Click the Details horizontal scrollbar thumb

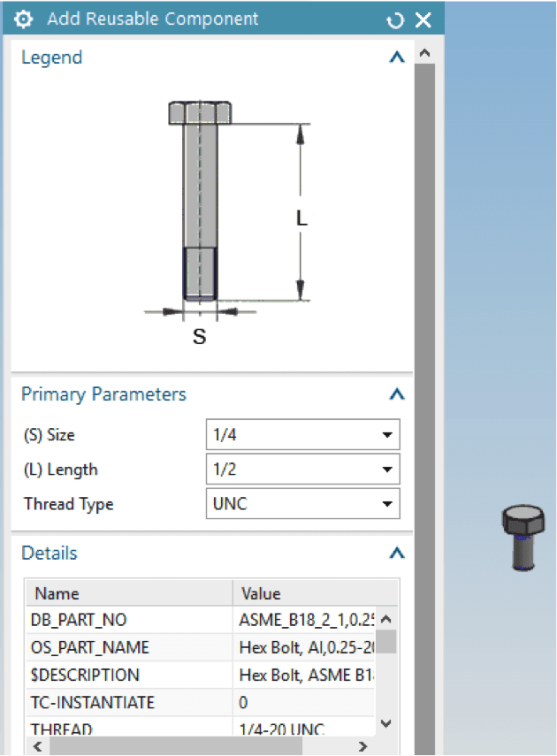[x=176, y=746]
